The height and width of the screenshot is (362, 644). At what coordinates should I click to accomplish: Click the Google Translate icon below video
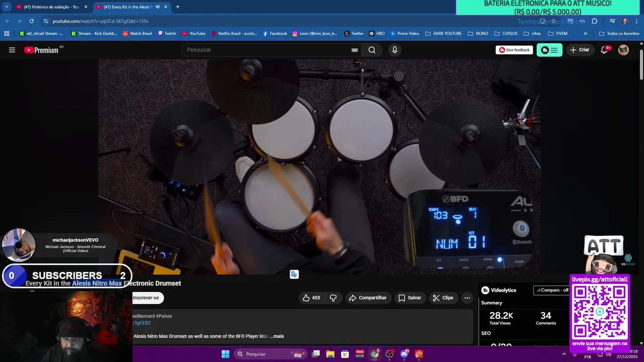pos(294,274)
